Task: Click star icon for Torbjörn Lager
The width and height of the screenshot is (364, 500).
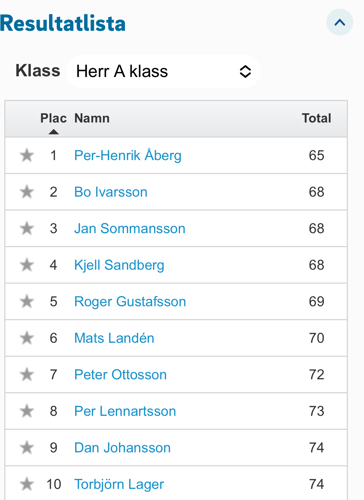Action: coord(27,484)
